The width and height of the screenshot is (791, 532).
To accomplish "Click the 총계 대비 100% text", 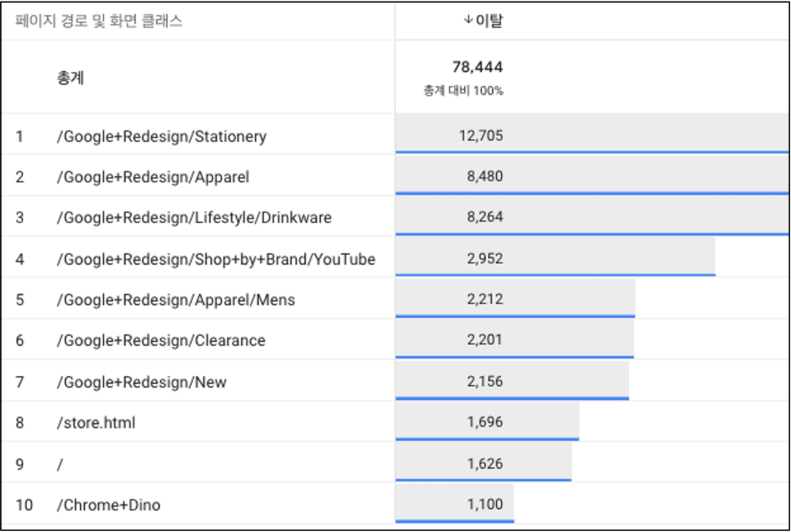I will coord(463,91).
